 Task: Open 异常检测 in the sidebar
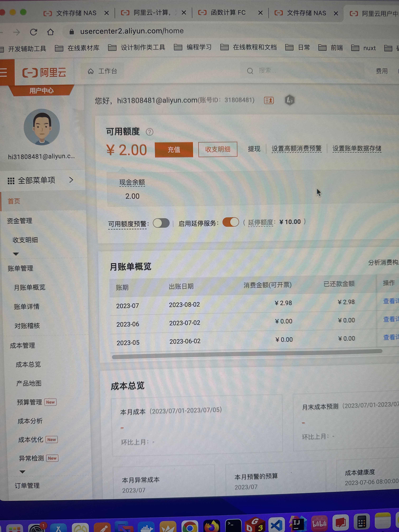click(x=32, y=458)
